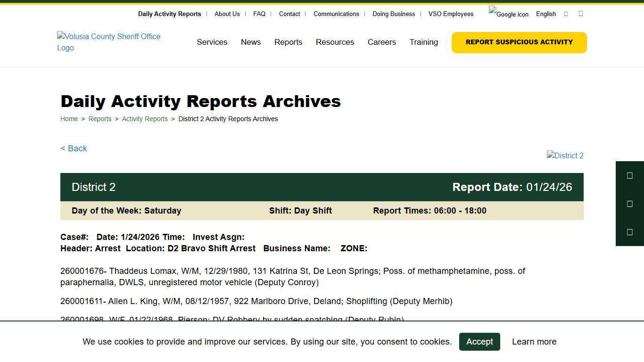The image size is (644, 362).
Task: Go back using the Back link
Action: pyautogui.click(x=74, y=148)
